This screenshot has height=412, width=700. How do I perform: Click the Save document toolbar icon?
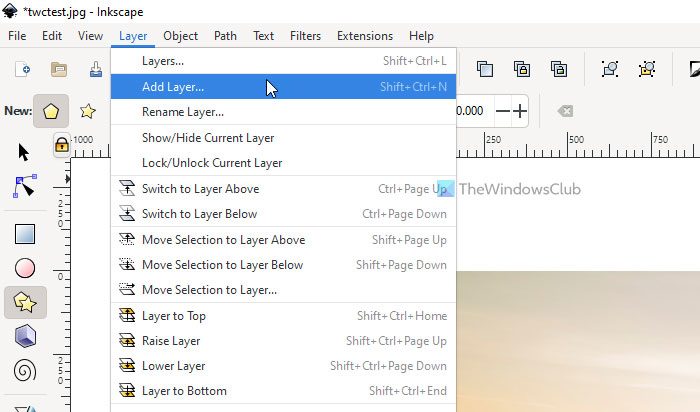(x=96, y=69)
